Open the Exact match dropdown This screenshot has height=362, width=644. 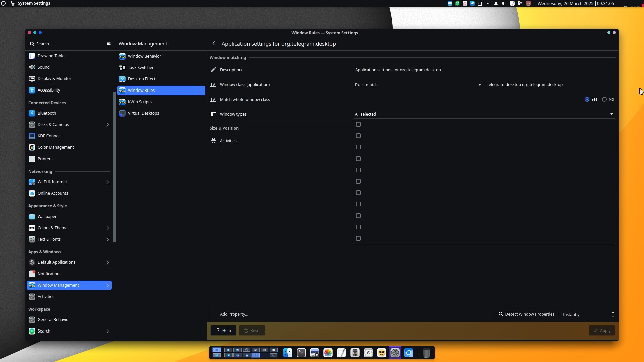418,85
